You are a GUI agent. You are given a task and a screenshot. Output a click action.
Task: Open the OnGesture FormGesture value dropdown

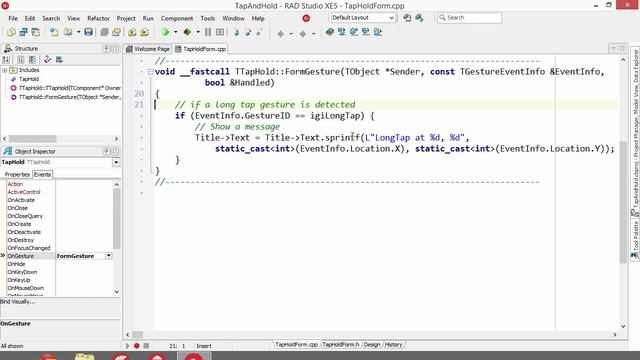[109, 256]
